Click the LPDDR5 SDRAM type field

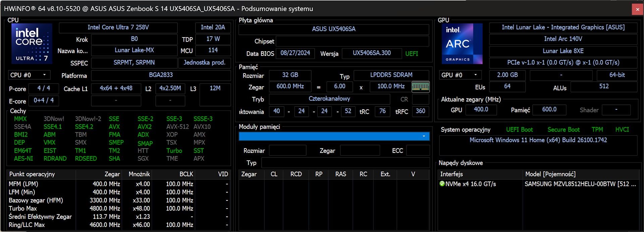tap(391, 75)
